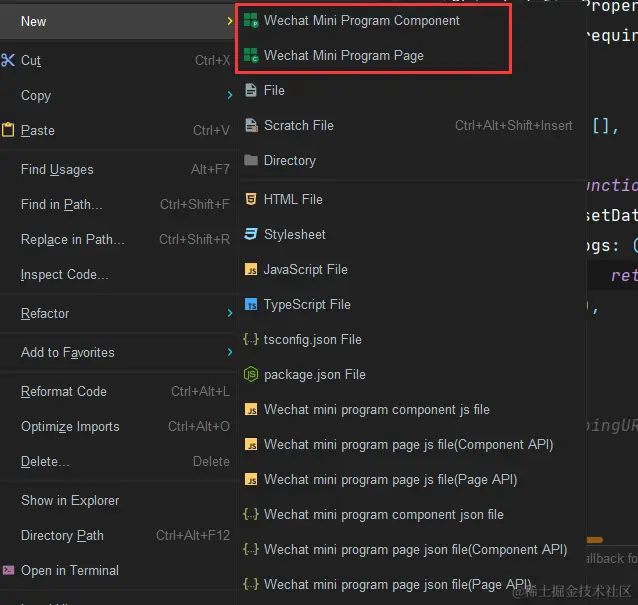This screenshot has width=638, height=605.
Task: Click the Stylesheet CSS icon
Action: (251, 234)
